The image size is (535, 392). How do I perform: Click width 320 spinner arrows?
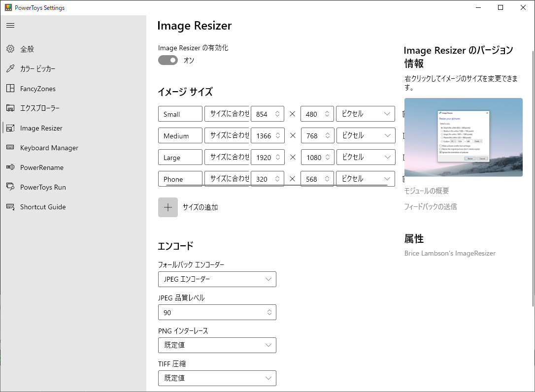coord(277,178)
